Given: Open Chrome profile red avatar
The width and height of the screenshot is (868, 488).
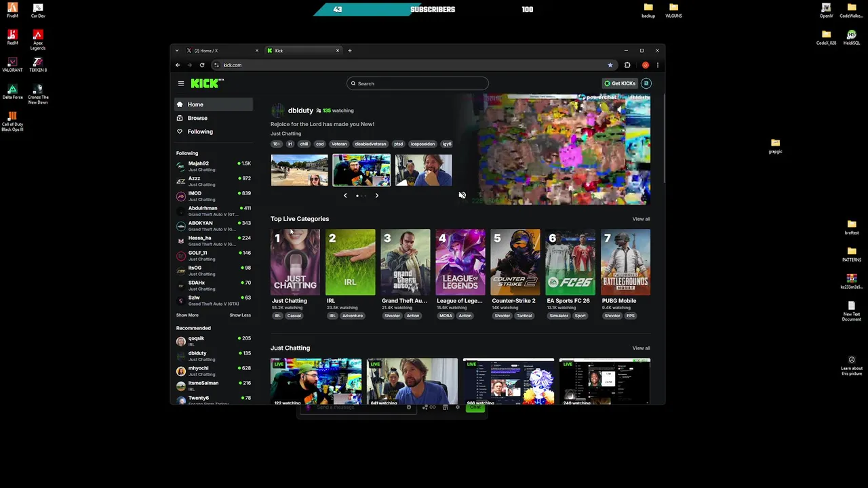Looking at the screenshot, I should click(646, 65).
